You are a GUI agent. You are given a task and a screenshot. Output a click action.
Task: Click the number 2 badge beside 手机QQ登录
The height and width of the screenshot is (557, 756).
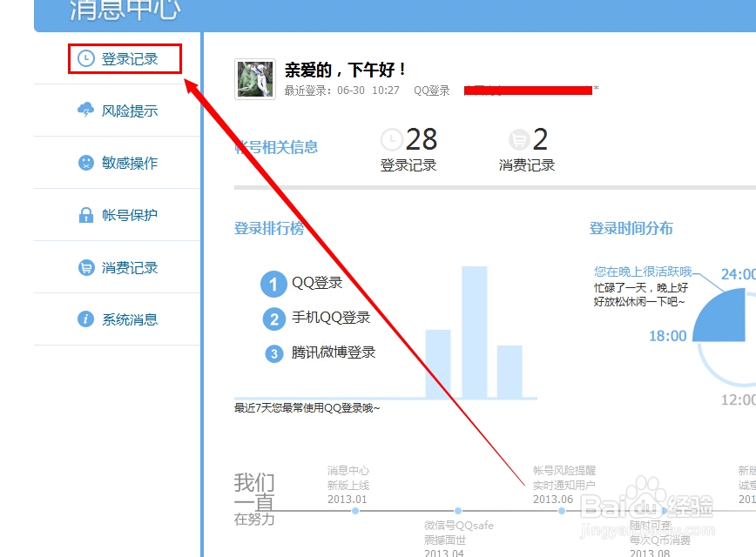point(273,319)
